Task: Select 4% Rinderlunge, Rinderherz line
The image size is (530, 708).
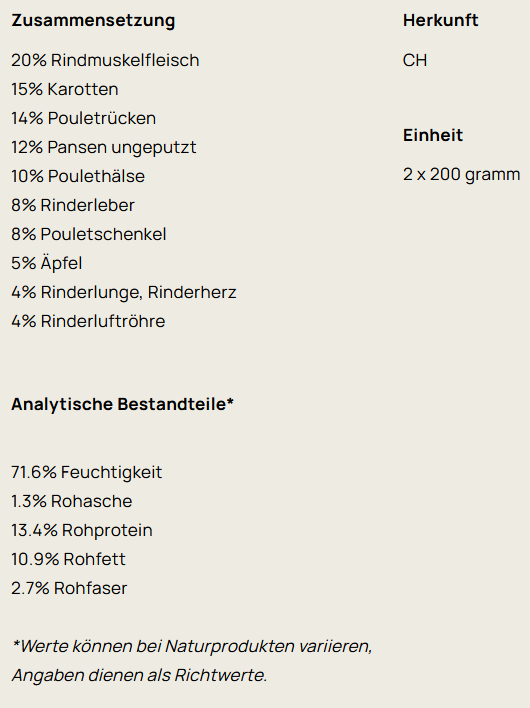Action: point(124,292)
